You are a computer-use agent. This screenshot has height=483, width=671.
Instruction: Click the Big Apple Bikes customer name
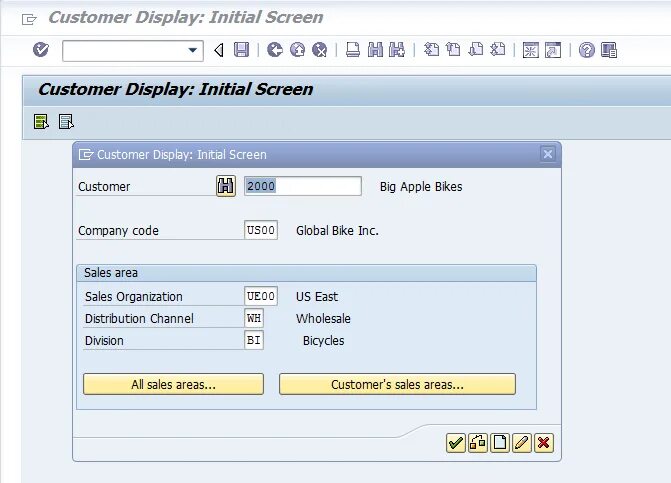[421, 187]
